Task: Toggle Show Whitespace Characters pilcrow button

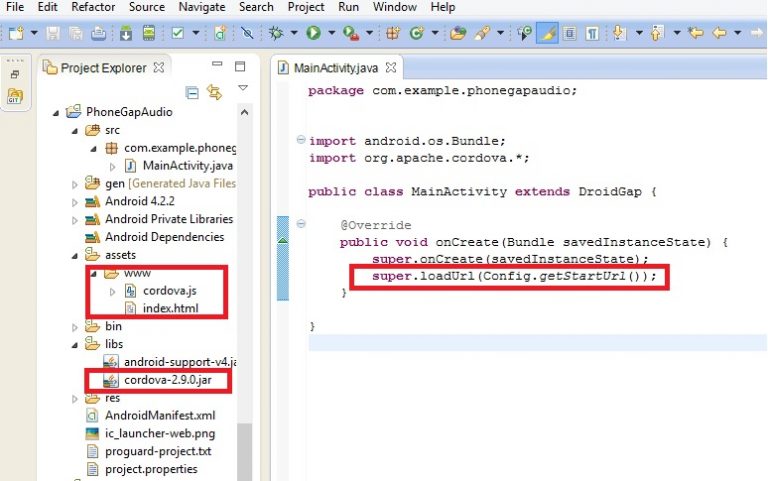Action: pos(593,33)
